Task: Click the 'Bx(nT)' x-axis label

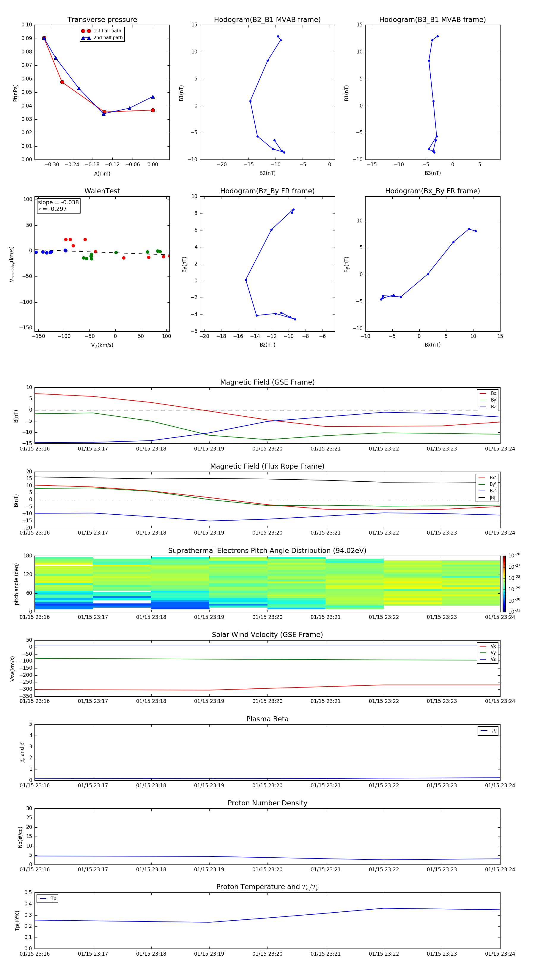Action: point(432,345)
